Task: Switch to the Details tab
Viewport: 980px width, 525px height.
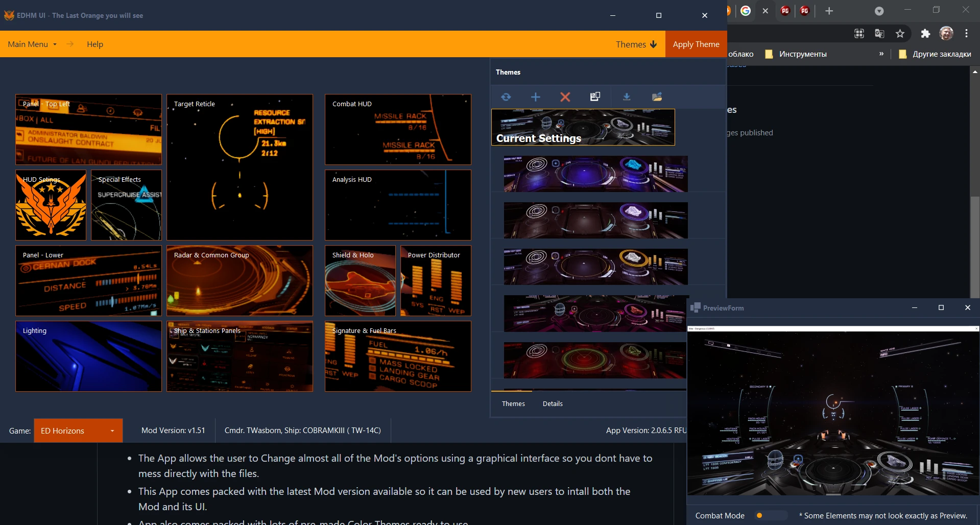Action: point(552,403)
